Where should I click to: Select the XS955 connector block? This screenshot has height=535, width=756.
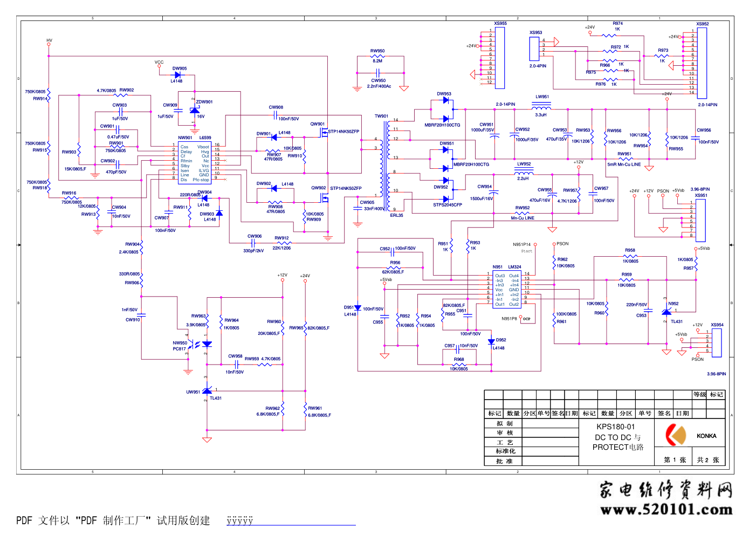500,58
